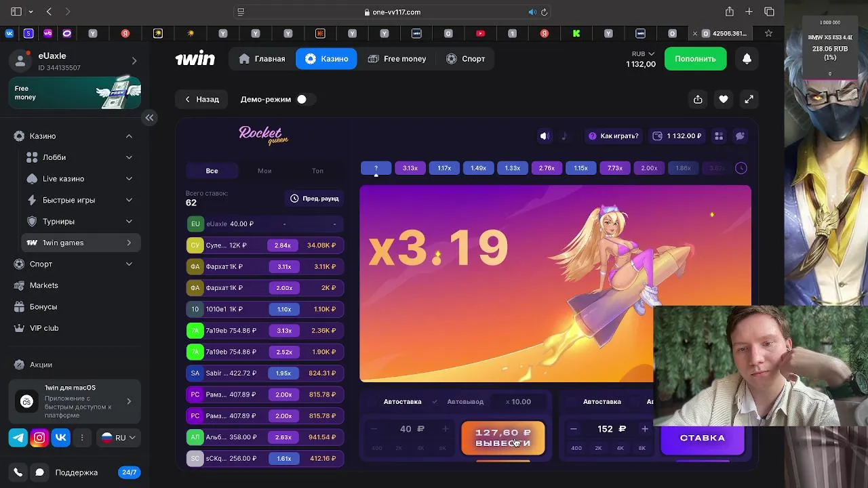Image resolution: width=868 pixels, height=488 pixels.
Task: Click Назад back button
Action: 202,99
